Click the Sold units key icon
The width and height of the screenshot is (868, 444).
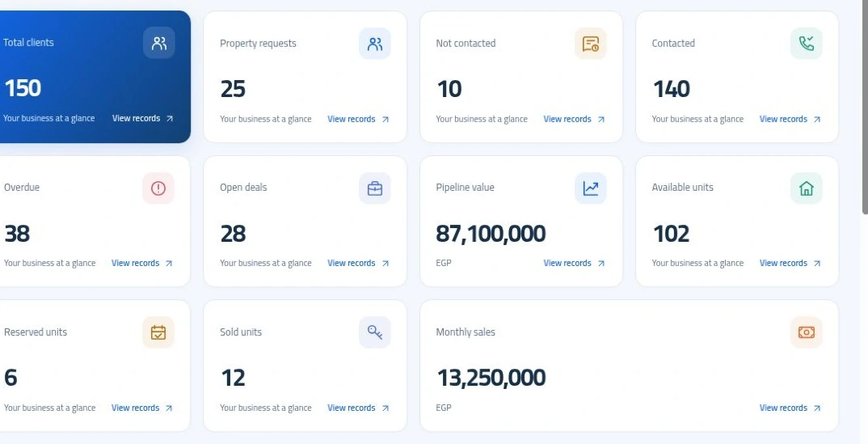coord(375,332)
